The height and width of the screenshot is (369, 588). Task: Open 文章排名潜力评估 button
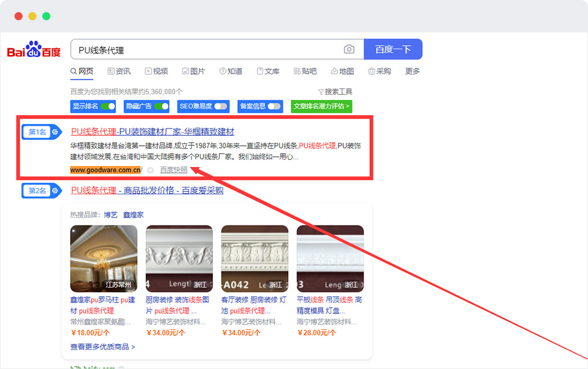pyautogui.click(x=321, y=106)
